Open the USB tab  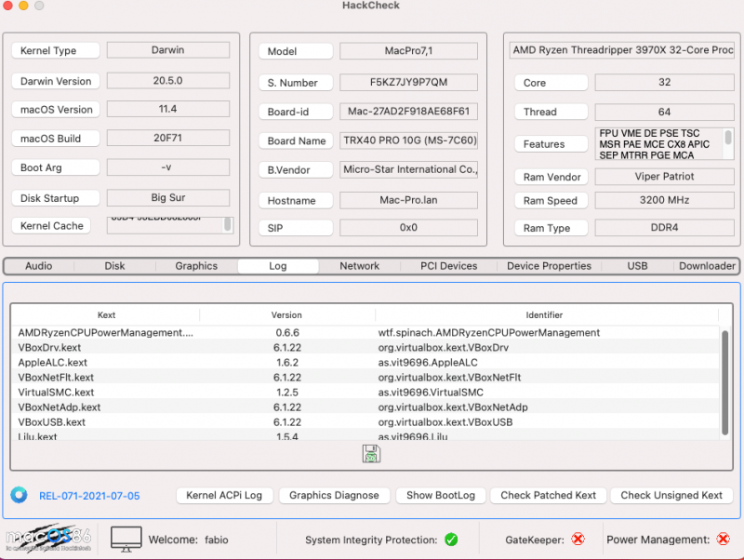tap(637, 266)
